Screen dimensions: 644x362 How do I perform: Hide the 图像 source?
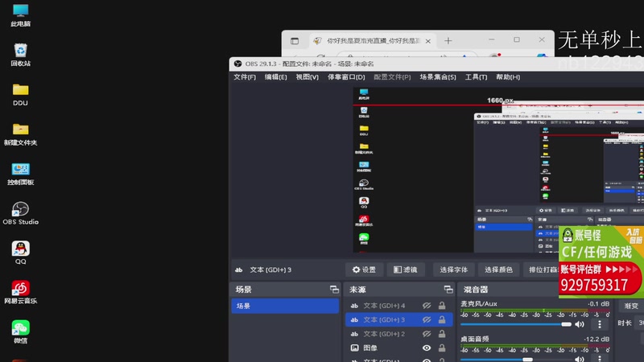click(x=427, y=348)
